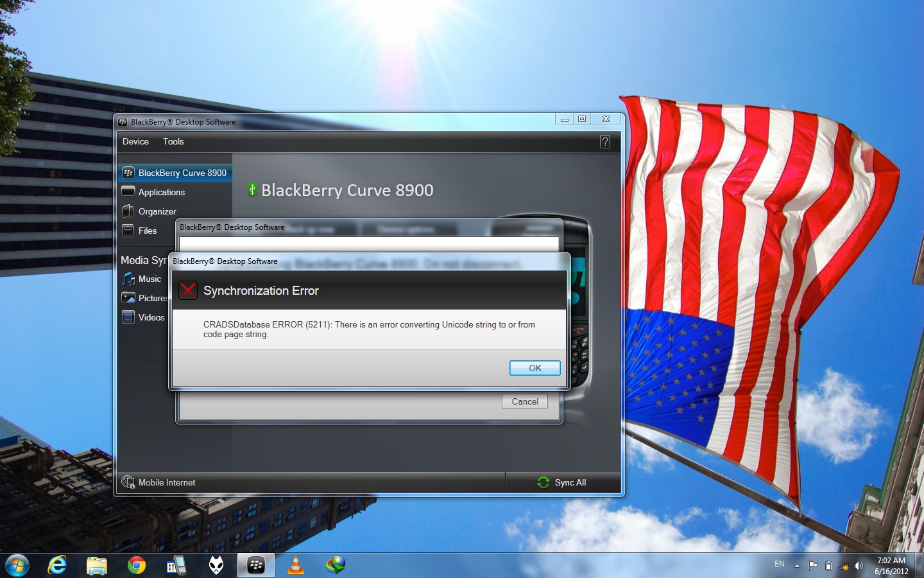Image resolution: width=924 pixels, height=578 pixels.
Task: Show hidden system tray icons
Action: coord(797,566)
